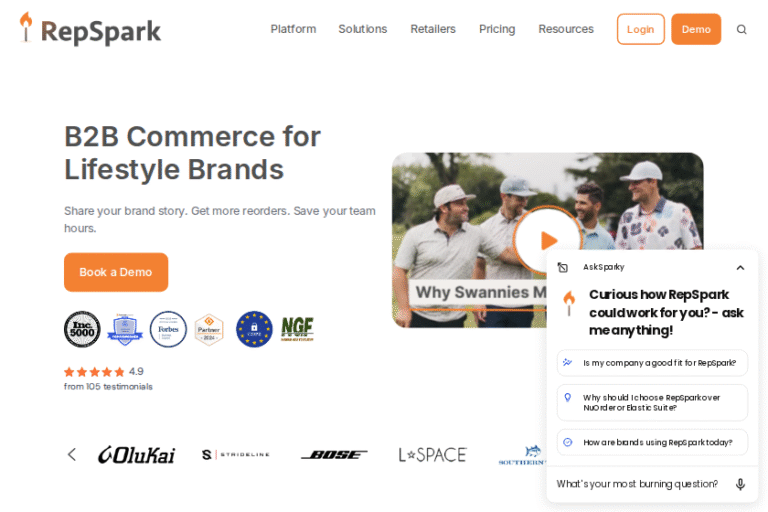The width and height of the screenshot is (768, 512).
Task: Click the search magnifier icon in header
Action: pos(742,29)
